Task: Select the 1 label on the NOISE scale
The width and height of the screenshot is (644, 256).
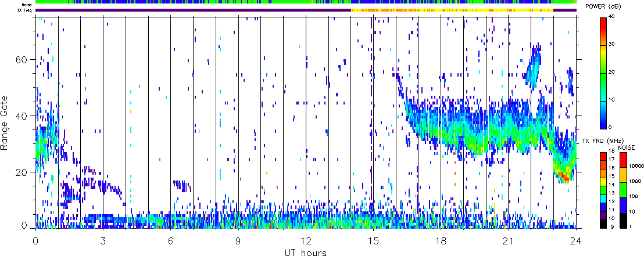Action: point(631,228)
